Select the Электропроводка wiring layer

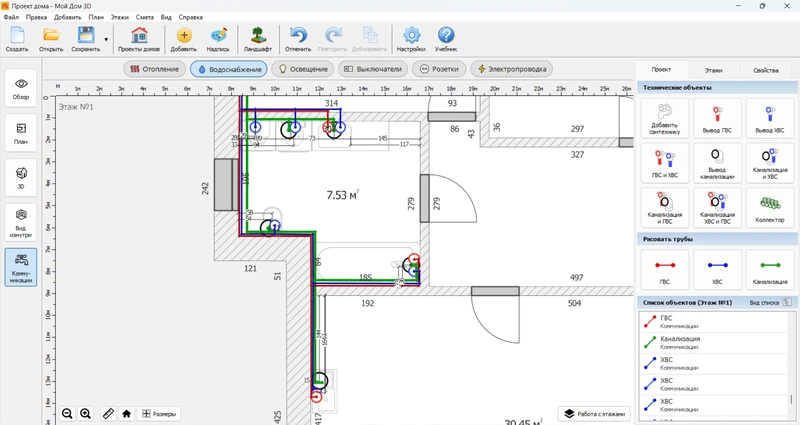click(512, 69)
